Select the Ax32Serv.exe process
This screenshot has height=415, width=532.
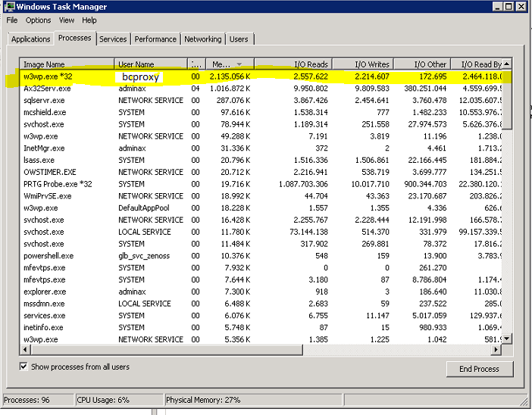[261, 89]
